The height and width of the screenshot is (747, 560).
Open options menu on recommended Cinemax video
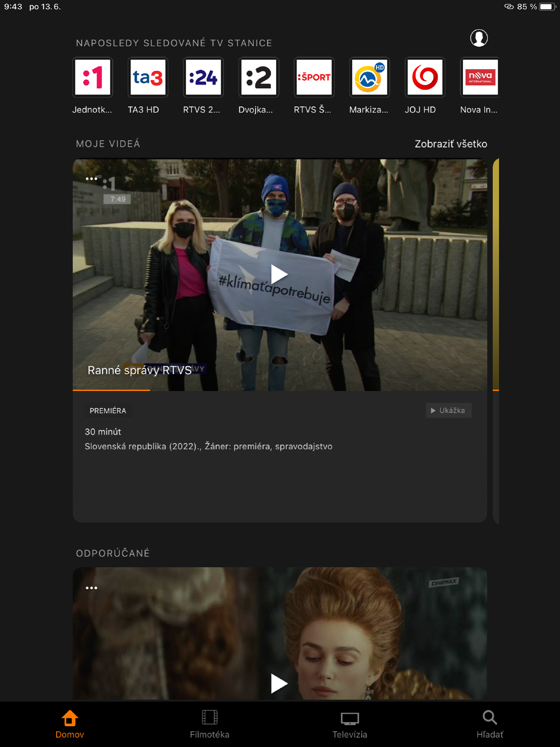coord(91,588)
